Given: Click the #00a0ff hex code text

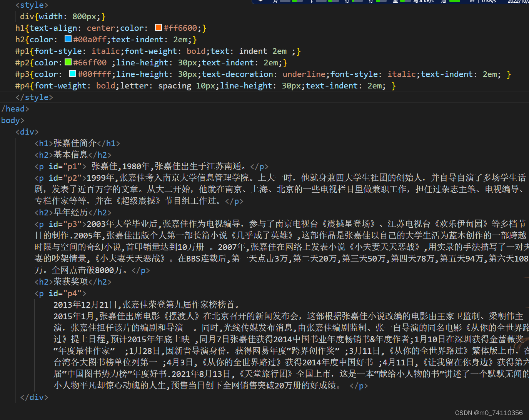Looking at the screenshot, I should coord(90,40).
